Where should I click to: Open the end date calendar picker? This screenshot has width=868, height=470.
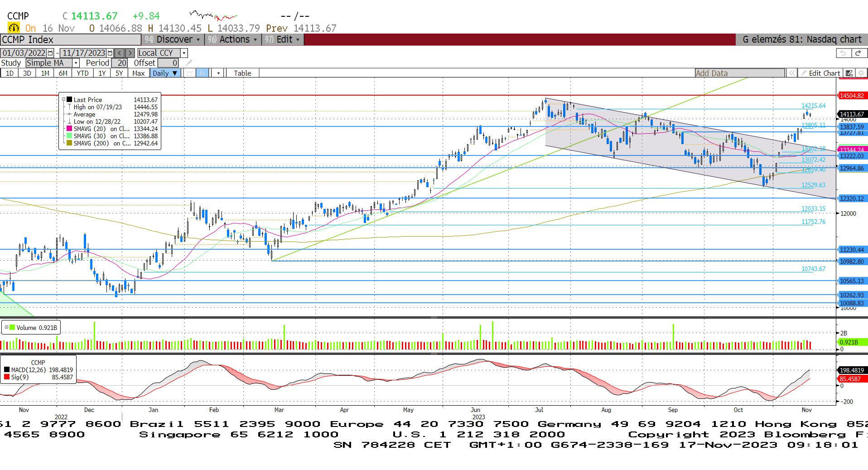[110, 53]
